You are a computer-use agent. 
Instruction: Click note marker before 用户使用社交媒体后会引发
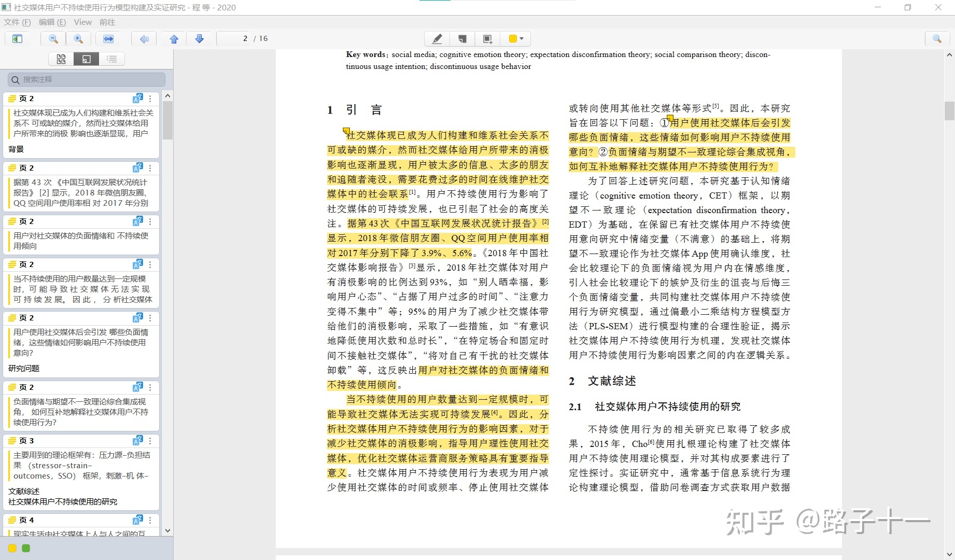(670, 119)
